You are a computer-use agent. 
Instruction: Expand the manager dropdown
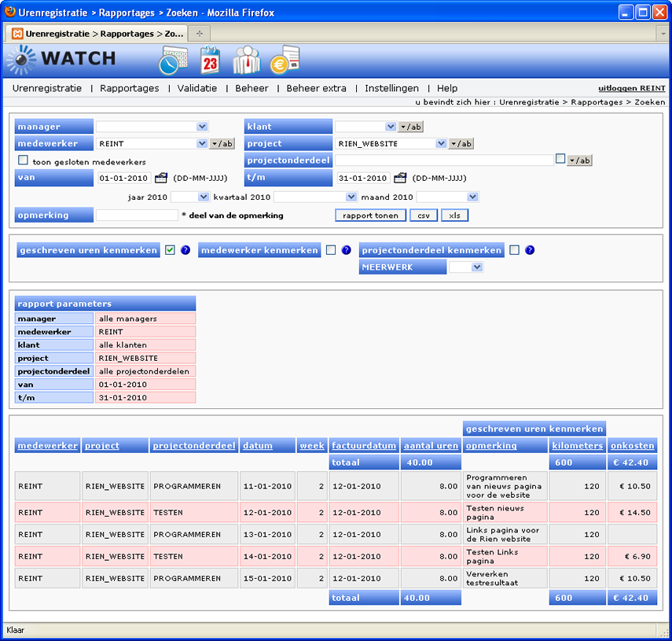[x=202, y=127]
